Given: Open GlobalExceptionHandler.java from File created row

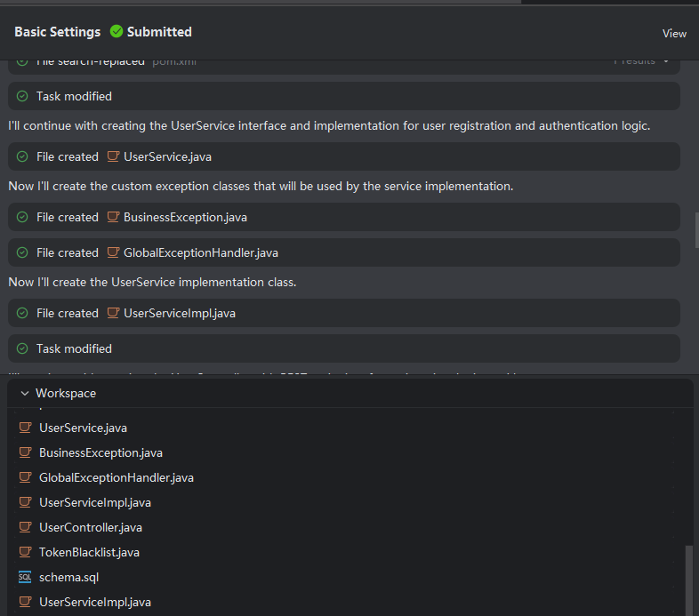Looking at the screenshot, I should (x=200, y=252).
